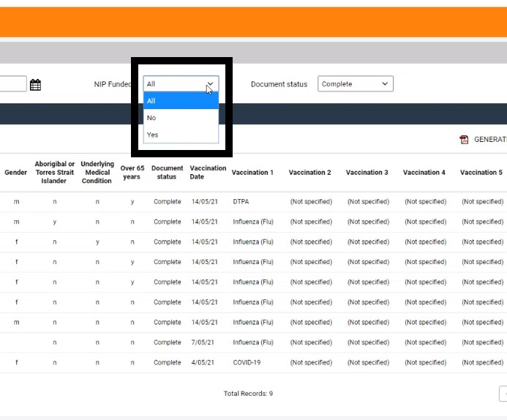The width and height of the screenshot is (507, 420).
Task: Sort by Document status column header
Action: 167,173
